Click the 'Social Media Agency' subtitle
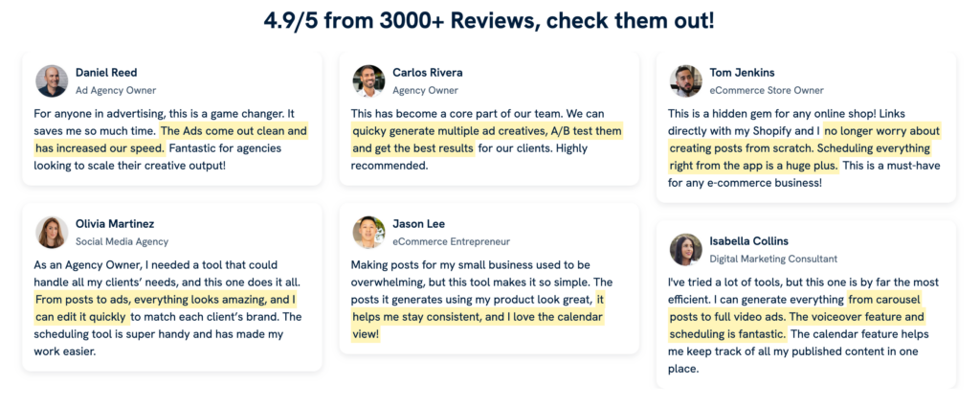The image size is (980, 407). coord(122,242)
